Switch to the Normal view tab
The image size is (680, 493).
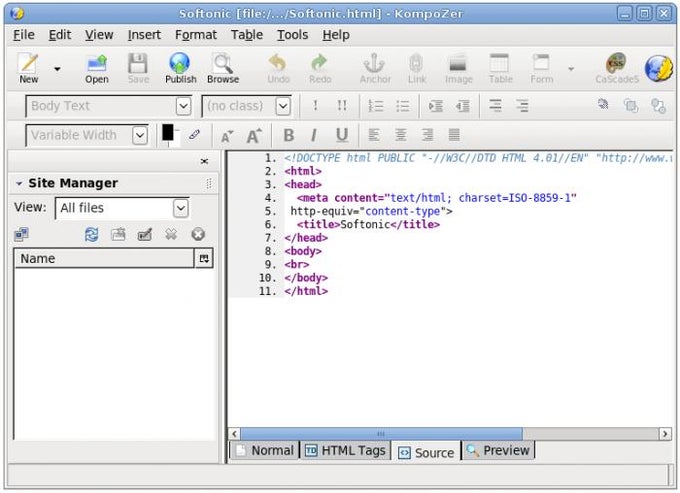click(x=265, y=451)
